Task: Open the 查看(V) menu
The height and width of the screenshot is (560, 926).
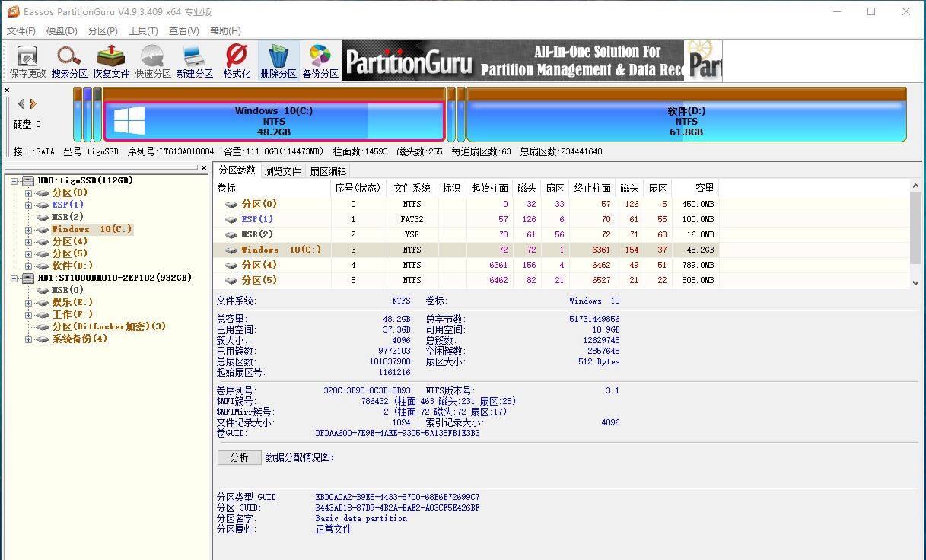Action: pos(183,31)
